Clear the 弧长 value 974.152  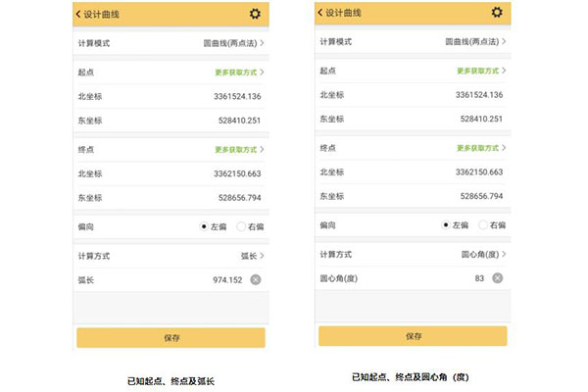[x=255, y=279]
